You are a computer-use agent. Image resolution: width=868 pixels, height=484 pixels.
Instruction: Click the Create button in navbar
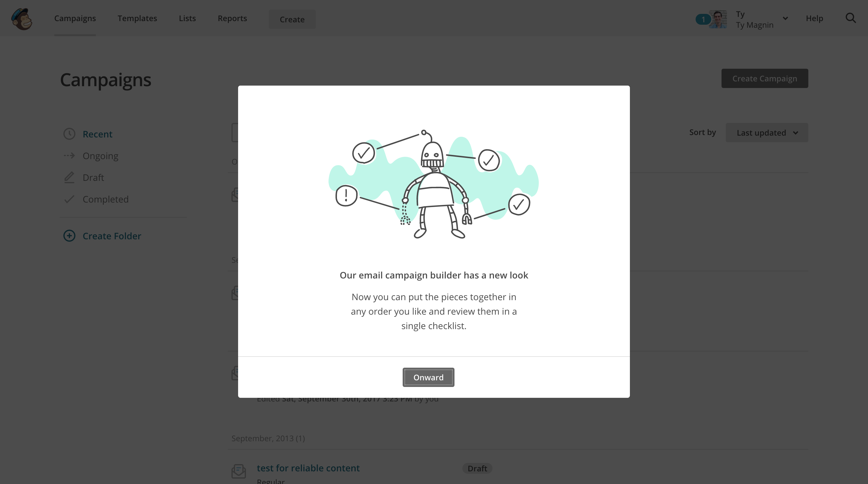tap(292, 19)
